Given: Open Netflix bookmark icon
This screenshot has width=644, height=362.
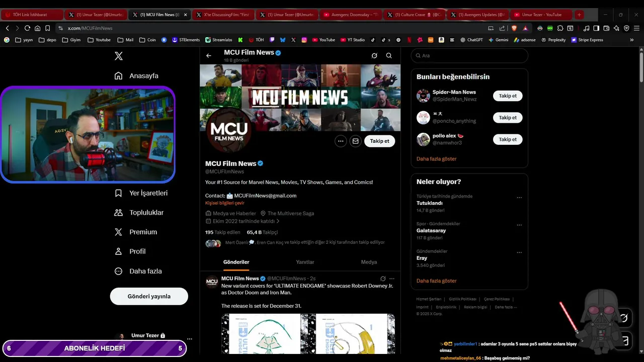Looking at the screenshot, I should 409,40.
